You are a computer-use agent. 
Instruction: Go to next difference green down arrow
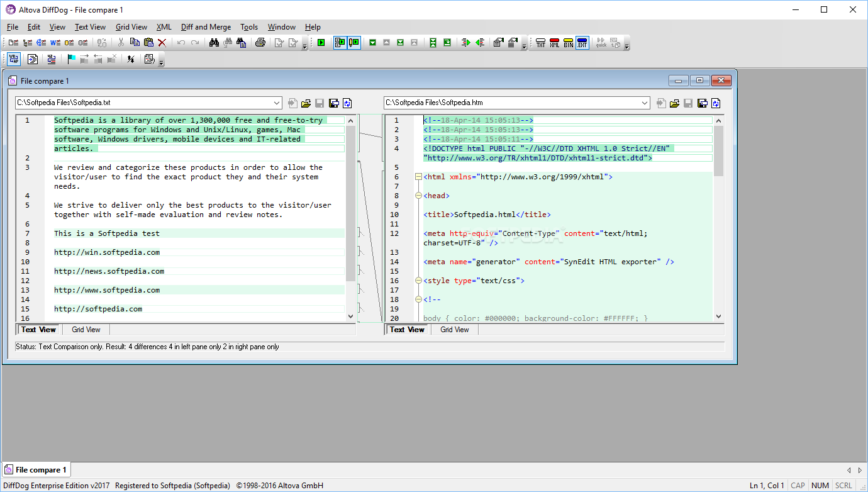[372, 43]
